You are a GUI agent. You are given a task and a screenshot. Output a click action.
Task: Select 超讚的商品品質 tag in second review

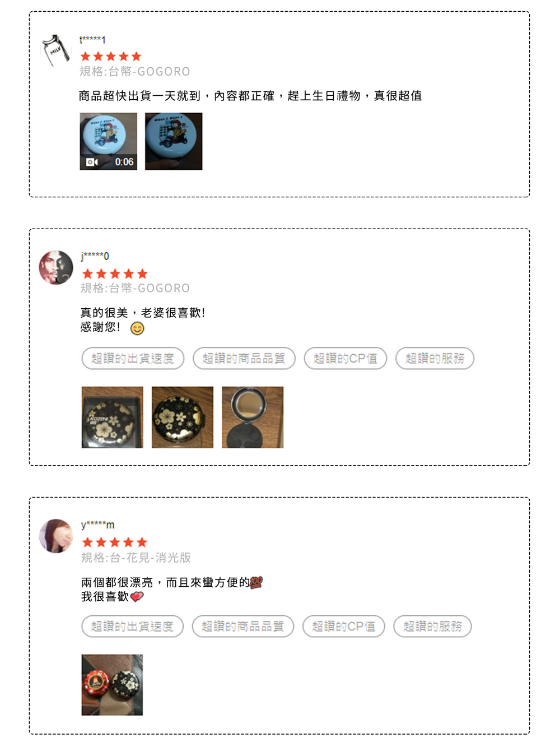pyautogui.click(x=244, y=358)
